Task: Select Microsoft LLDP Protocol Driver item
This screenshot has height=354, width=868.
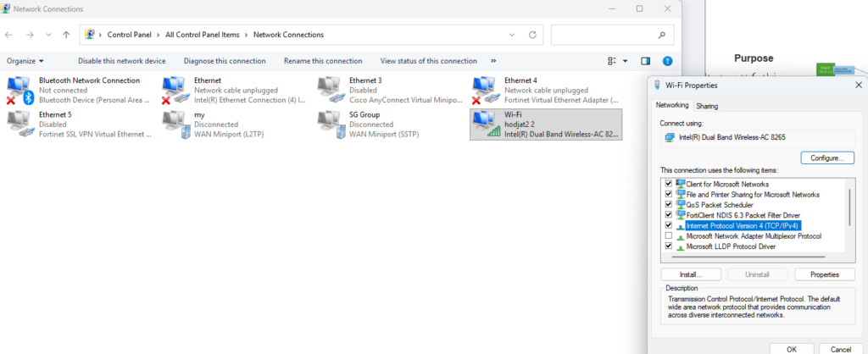Action: click(731, 246)
